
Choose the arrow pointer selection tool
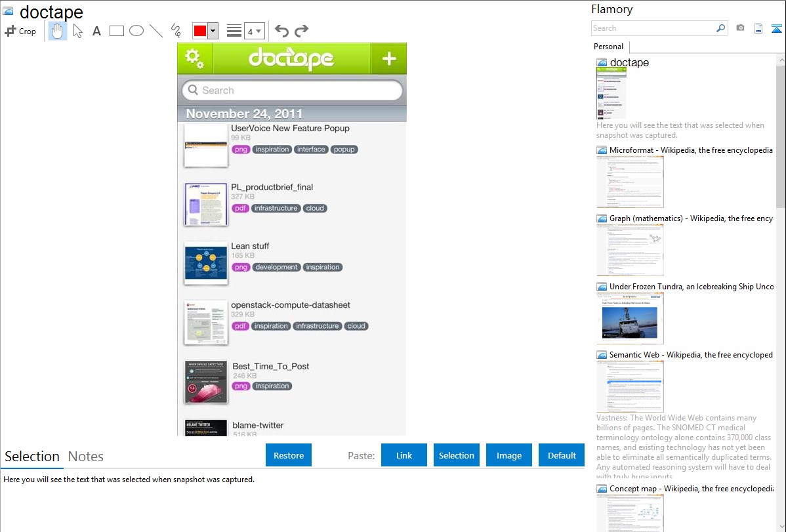77,31
